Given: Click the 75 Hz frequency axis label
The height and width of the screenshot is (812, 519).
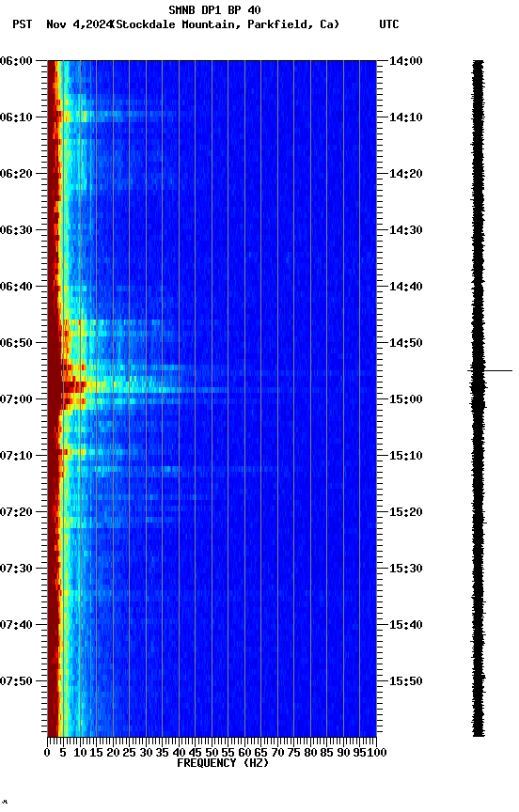Looking at the screenshot, I should tap(293, 753).
